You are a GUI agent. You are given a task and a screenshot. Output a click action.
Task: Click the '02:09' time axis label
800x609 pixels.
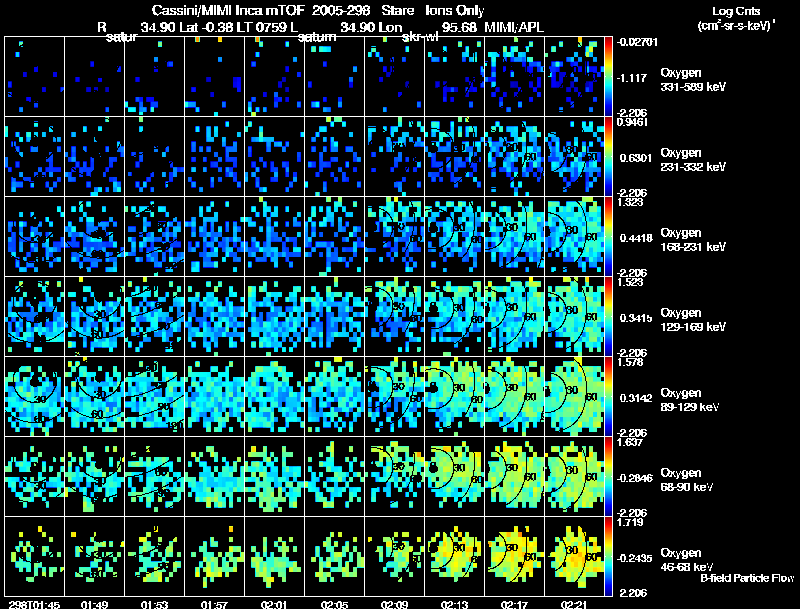394,605
